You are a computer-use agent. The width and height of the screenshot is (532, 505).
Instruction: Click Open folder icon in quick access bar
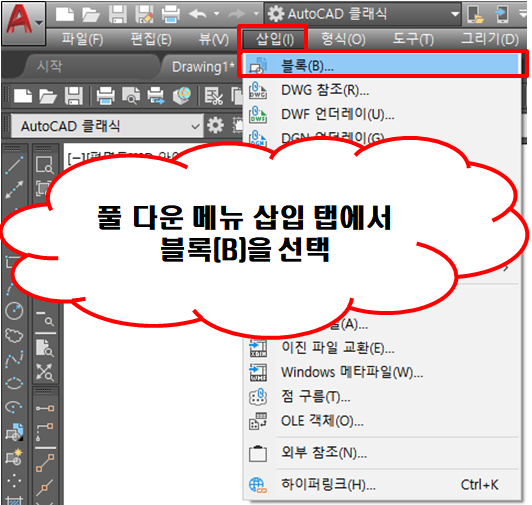[x=91, y=15]
